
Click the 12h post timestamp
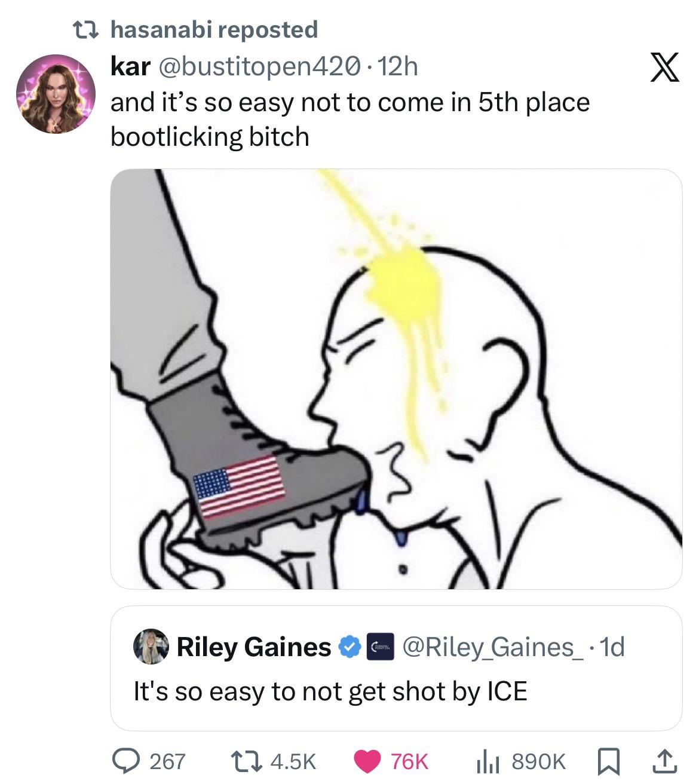tap(398, 66)
